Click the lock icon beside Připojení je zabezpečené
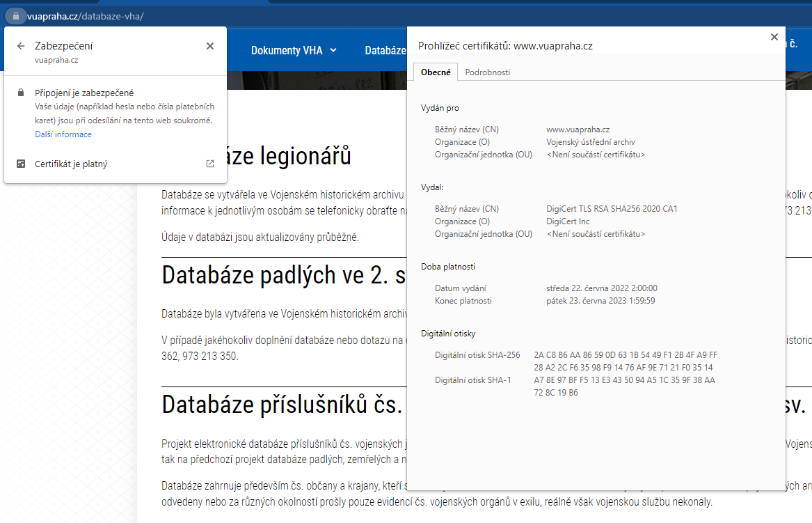This screenshot has height=523, width=812. 21,93
